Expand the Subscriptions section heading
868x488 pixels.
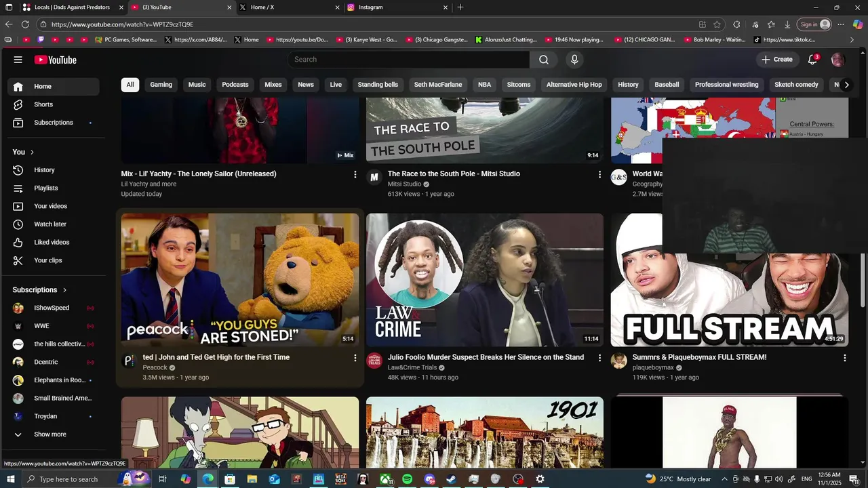coord(40,290)
